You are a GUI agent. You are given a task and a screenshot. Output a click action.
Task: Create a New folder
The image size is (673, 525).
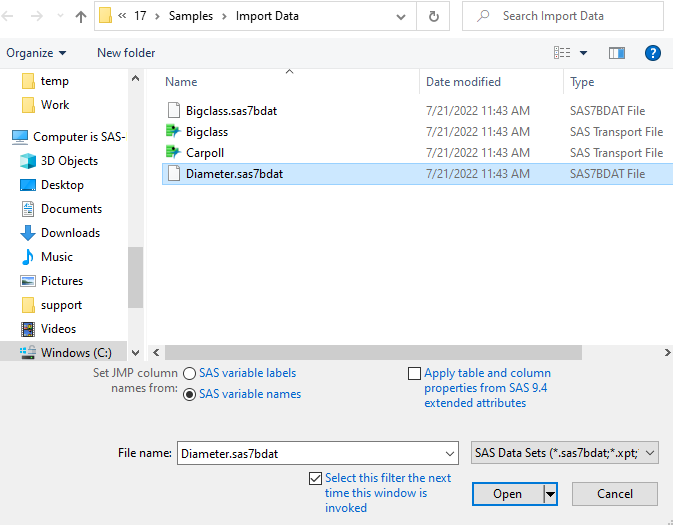coord(126,53)
